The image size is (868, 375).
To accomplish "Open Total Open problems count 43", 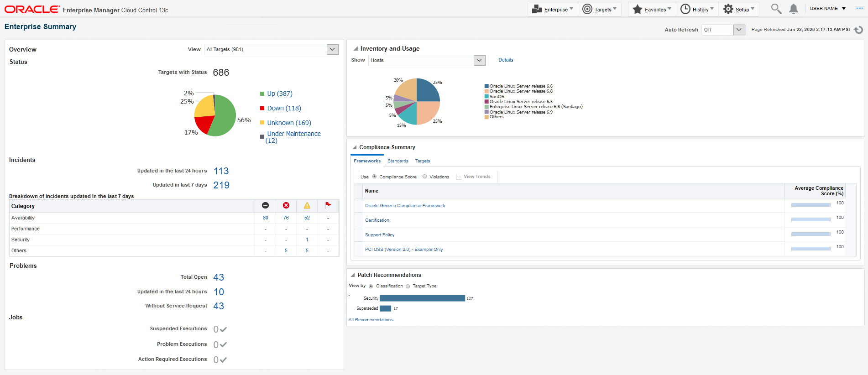I will 219,277.
